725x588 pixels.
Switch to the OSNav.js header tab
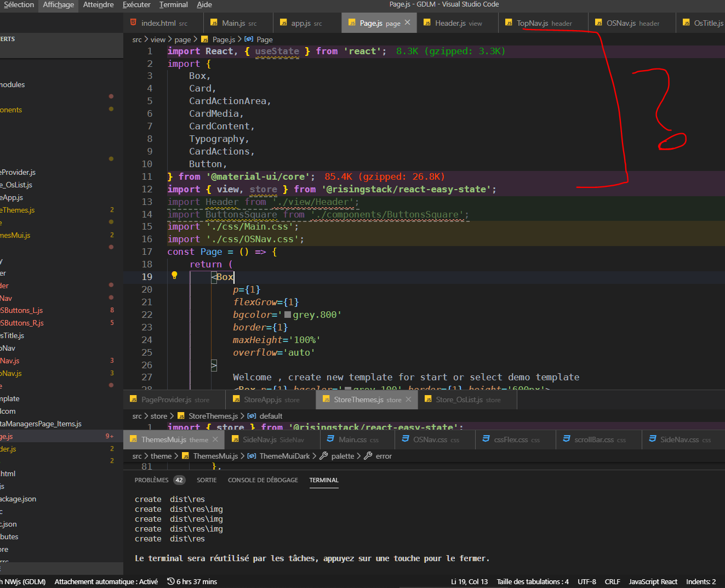point(632,23)
